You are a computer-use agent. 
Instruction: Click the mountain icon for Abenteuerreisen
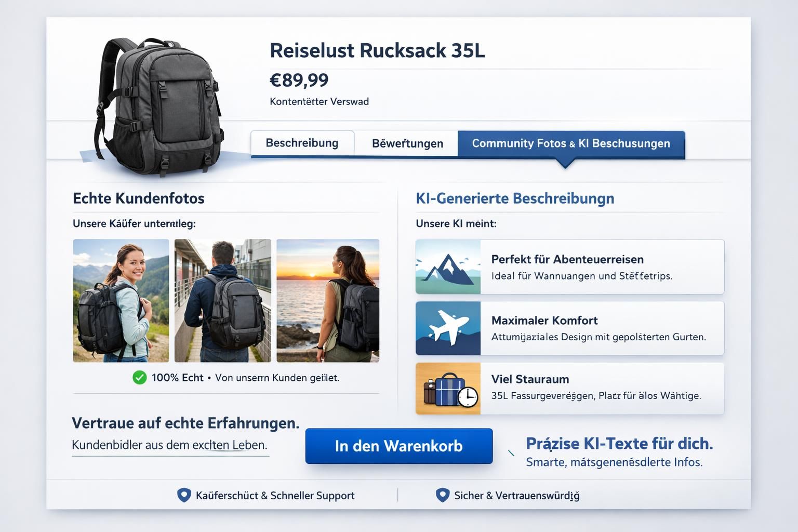(448, 267)
